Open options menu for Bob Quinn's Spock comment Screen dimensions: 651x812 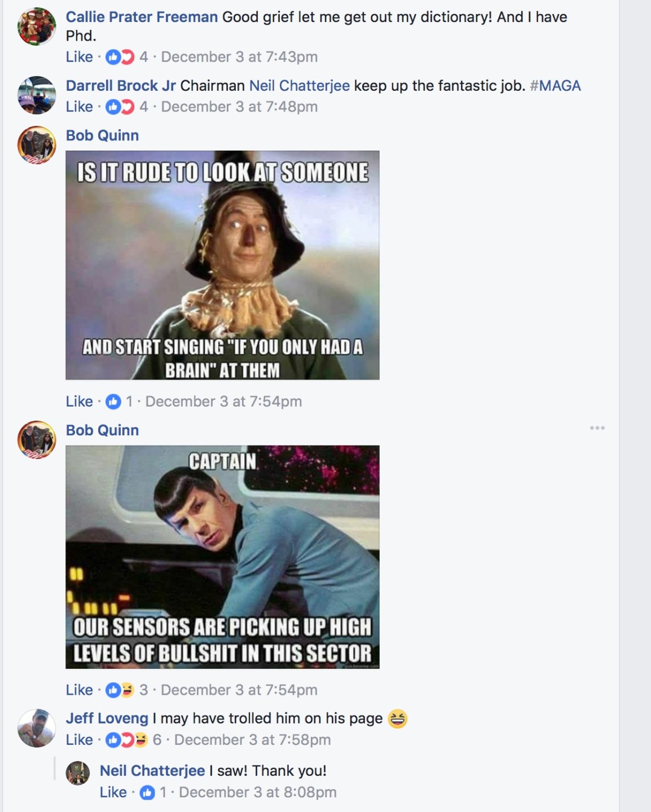(597, 428)
